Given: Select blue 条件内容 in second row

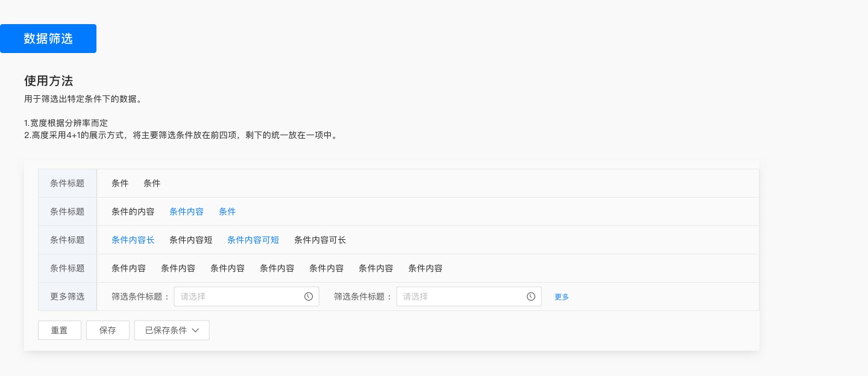Looking at the screenshot, I should pos(186,211).
